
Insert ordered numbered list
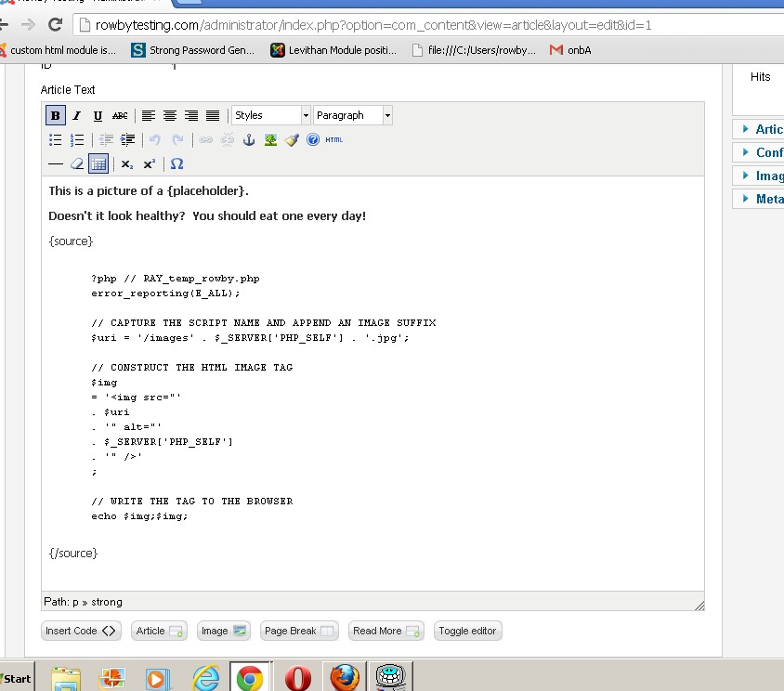(x=77, y=140)
